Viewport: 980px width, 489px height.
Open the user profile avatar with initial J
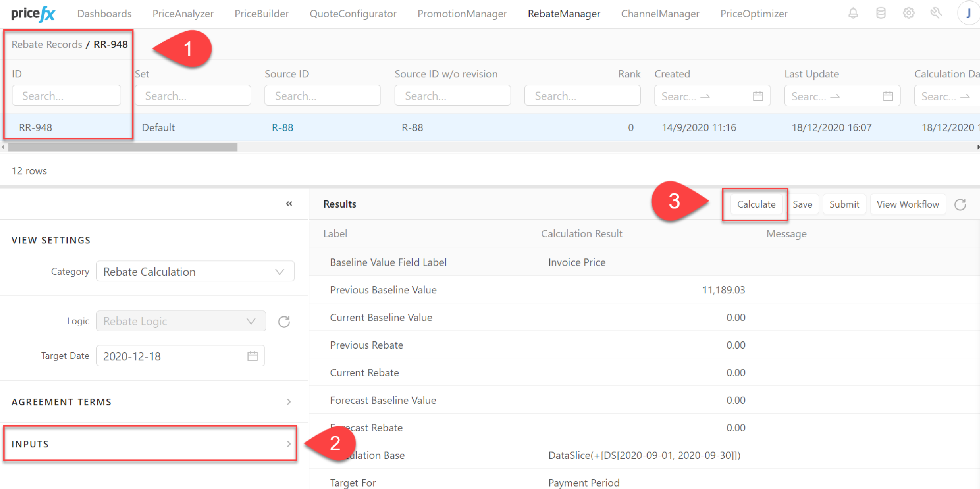click(969, 13)
